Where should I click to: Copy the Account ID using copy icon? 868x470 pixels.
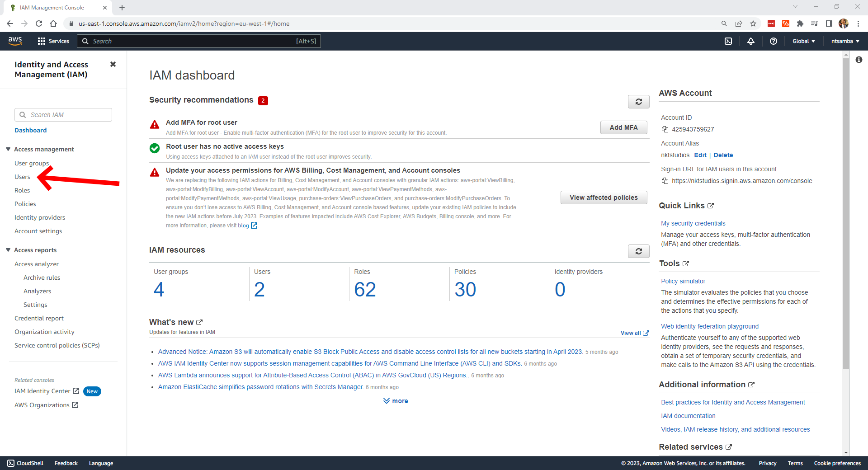665,129
